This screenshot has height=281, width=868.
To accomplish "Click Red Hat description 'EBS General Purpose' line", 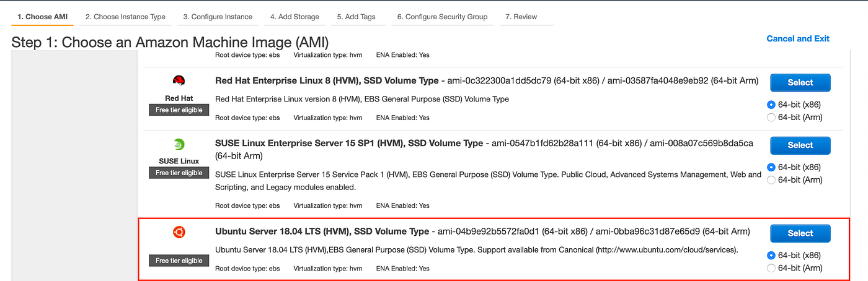I will [x=362, y=99].
